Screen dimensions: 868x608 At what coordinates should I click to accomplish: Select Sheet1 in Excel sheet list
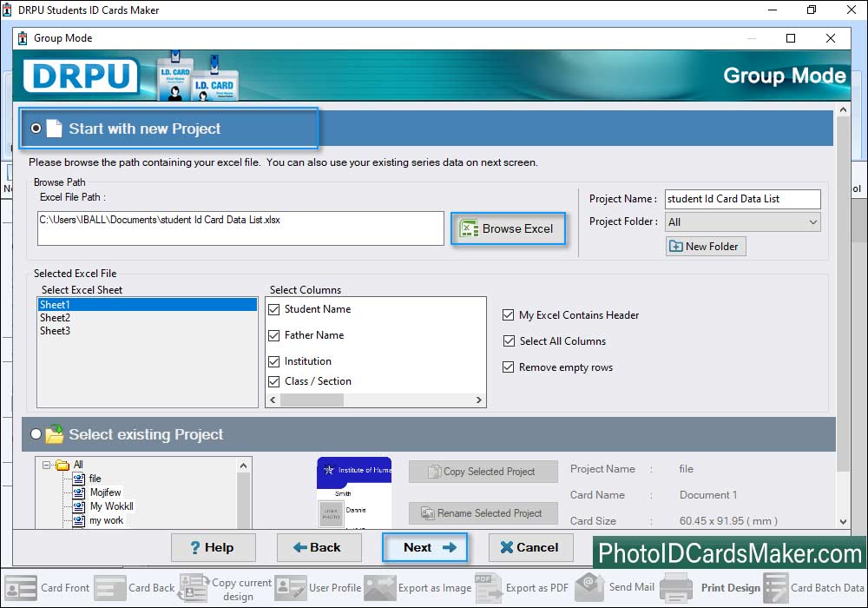(148, 305)
